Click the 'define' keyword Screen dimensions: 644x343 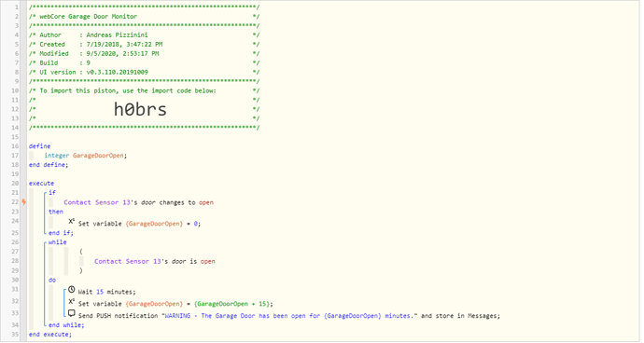click(40, 146)
